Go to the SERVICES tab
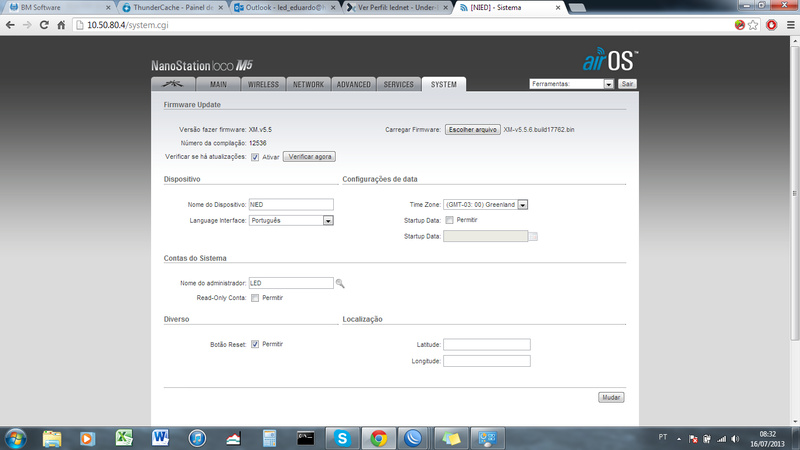 pyautogui.click(x=398, y=84)
